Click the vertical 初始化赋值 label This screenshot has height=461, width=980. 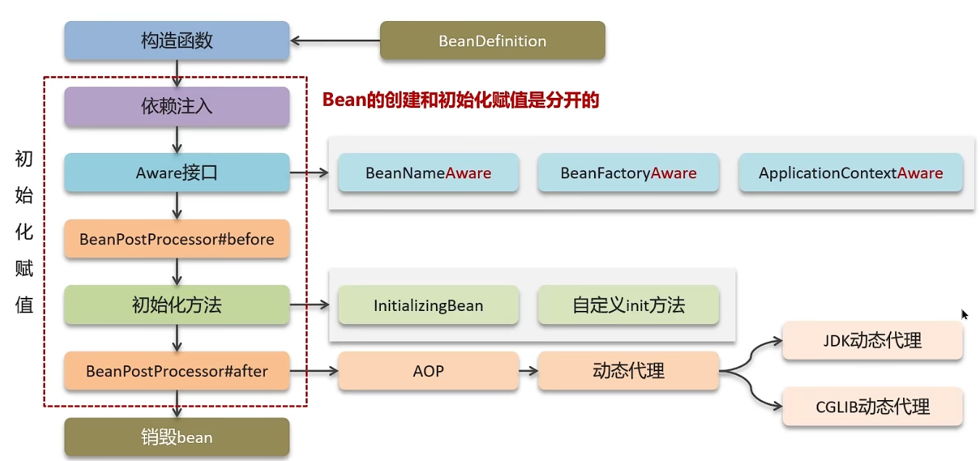tap(24, 232)
